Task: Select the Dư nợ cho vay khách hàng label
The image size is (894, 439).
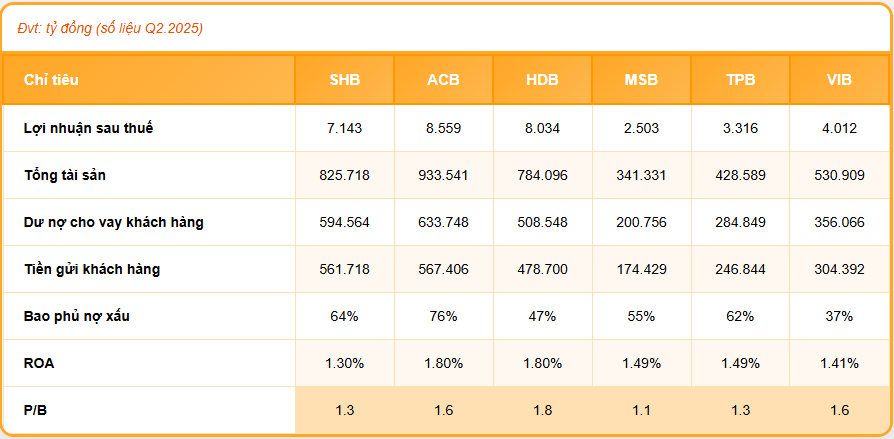Action: pos(114,222)
